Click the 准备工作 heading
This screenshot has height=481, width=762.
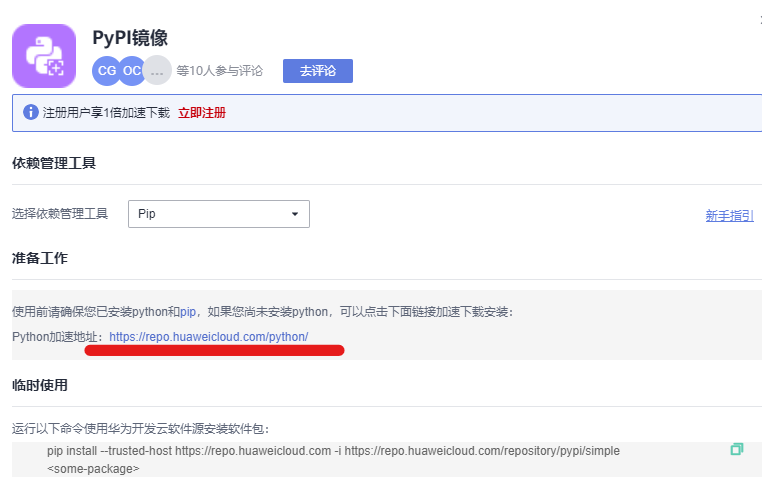tap(40, 258)
